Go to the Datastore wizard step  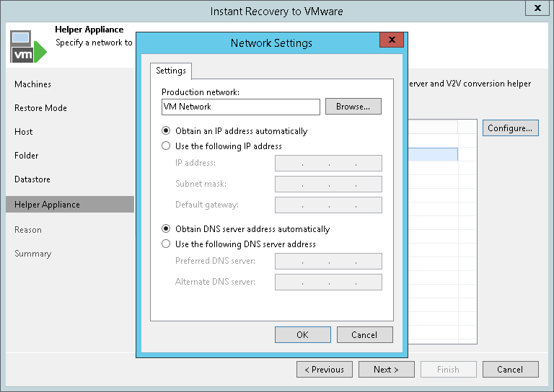point(32,179)
